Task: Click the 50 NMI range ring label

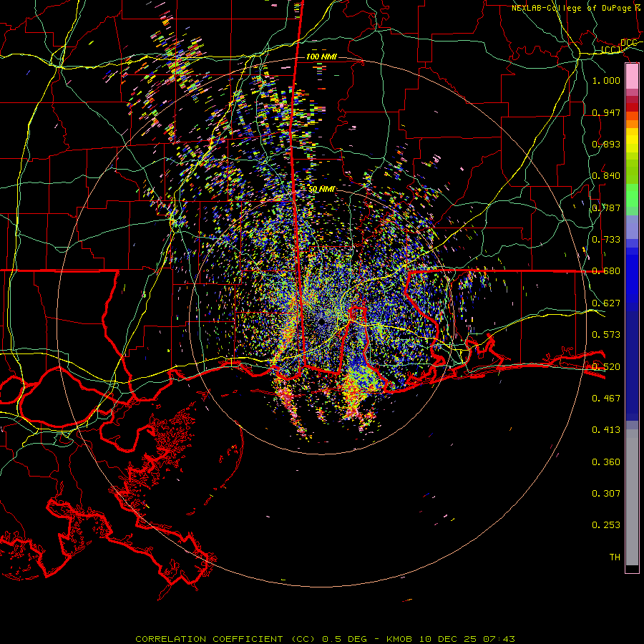Action: pos(321,189)
